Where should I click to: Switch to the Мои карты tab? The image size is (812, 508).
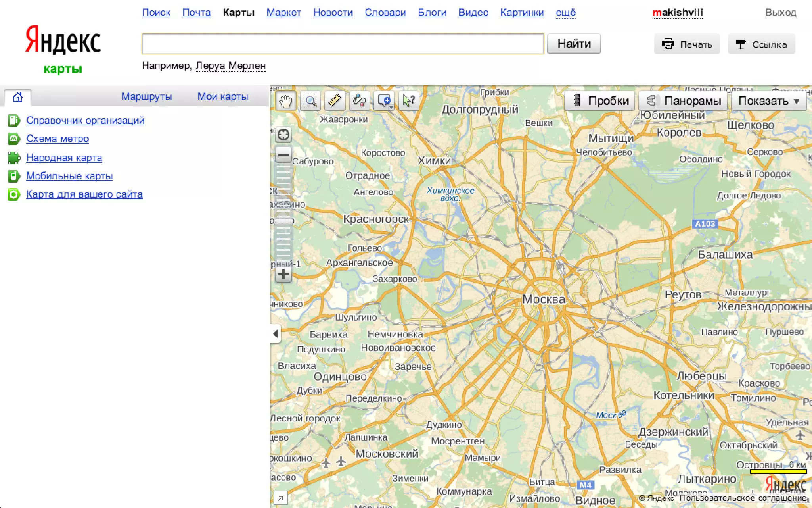coord(223,96)
